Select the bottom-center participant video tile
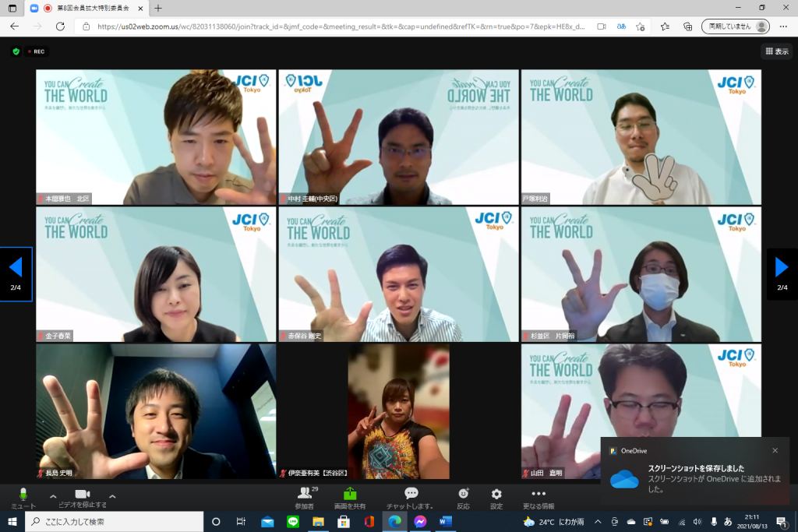The height and width of the screenshot is (532, 798). 398,411
